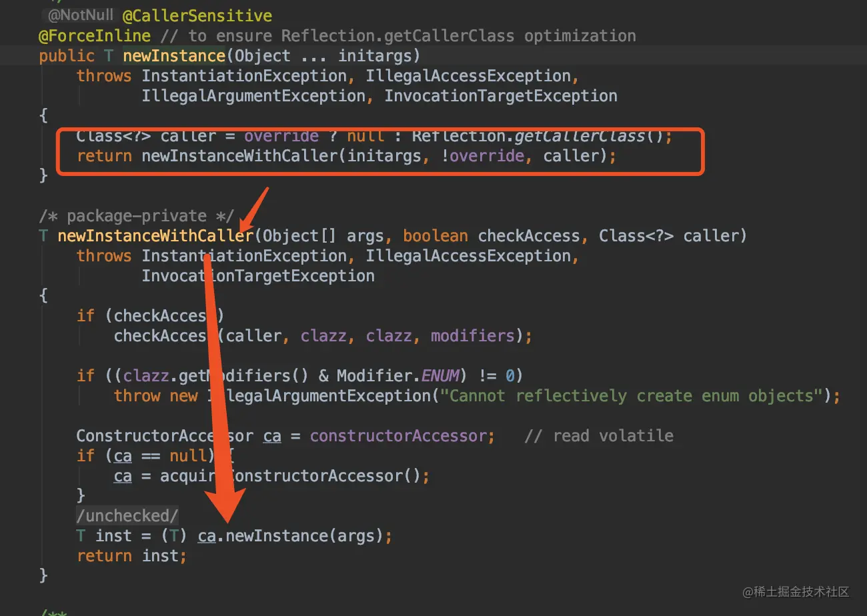The width and height of the screenshot is (867, 616).
Task: Click the '// read volatile' comment
Action: (599, 435)
